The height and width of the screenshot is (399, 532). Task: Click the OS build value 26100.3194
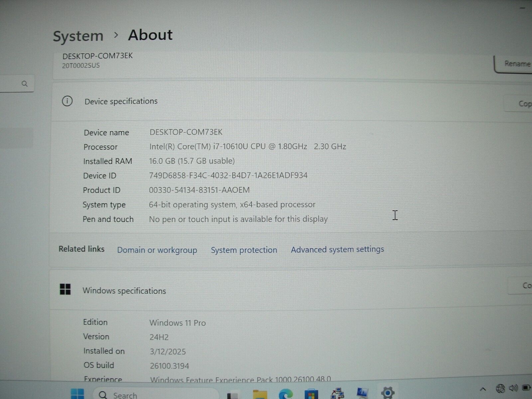[x=169, y=366]
